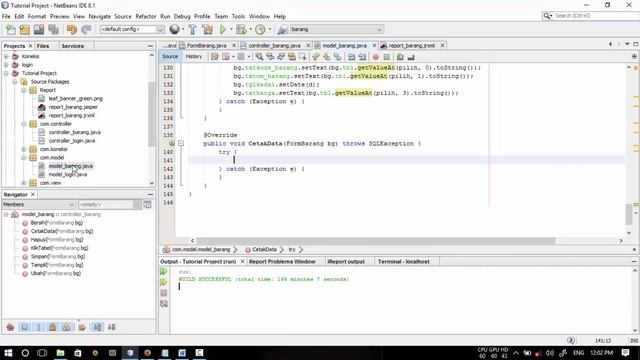Click the Clean and Build icon

coord(207,29)
